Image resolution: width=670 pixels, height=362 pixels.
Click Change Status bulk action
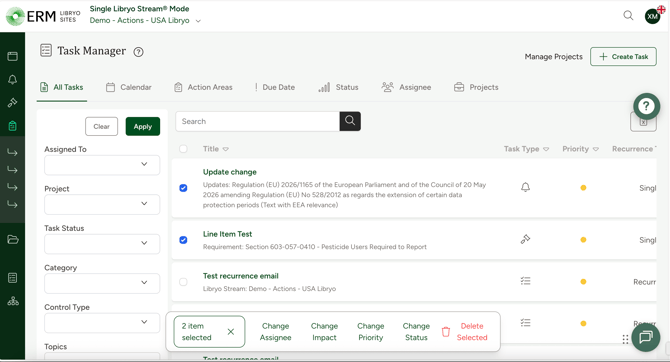point(416,332)
